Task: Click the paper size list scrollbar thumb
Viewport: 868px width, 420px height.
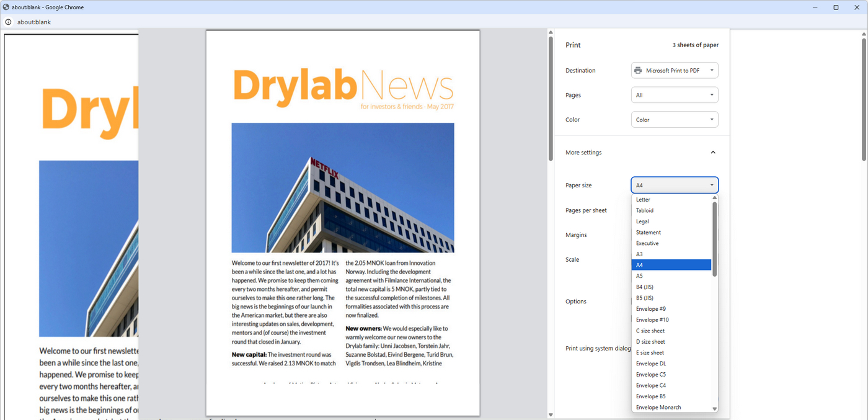Action: click(x=715, y=239)
